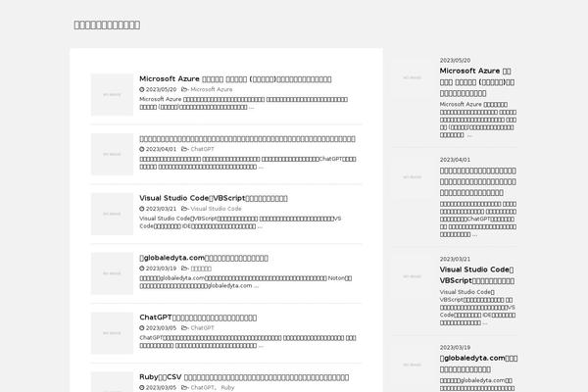This screenshot has height=392, width=588.
Task: Open the article whose title starts with ChatGPT
Action: [x=198, y=318]
